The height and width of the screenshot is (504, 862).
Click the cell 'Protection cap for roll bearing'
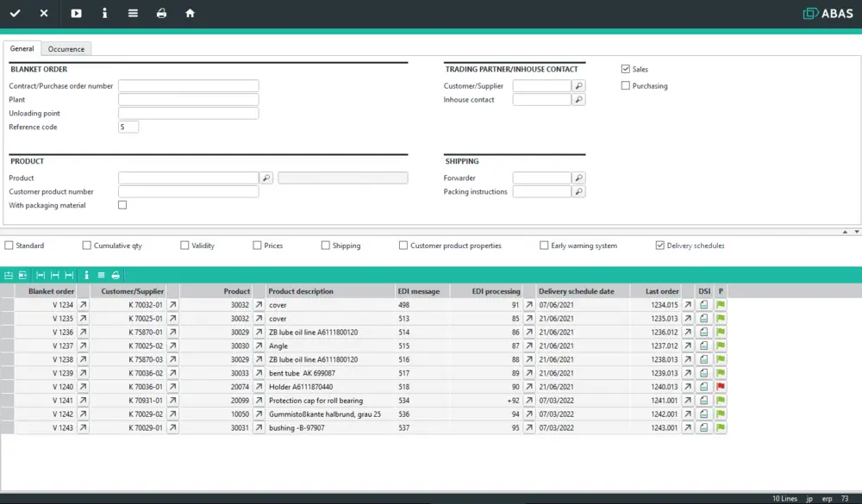tap(328, 401)
